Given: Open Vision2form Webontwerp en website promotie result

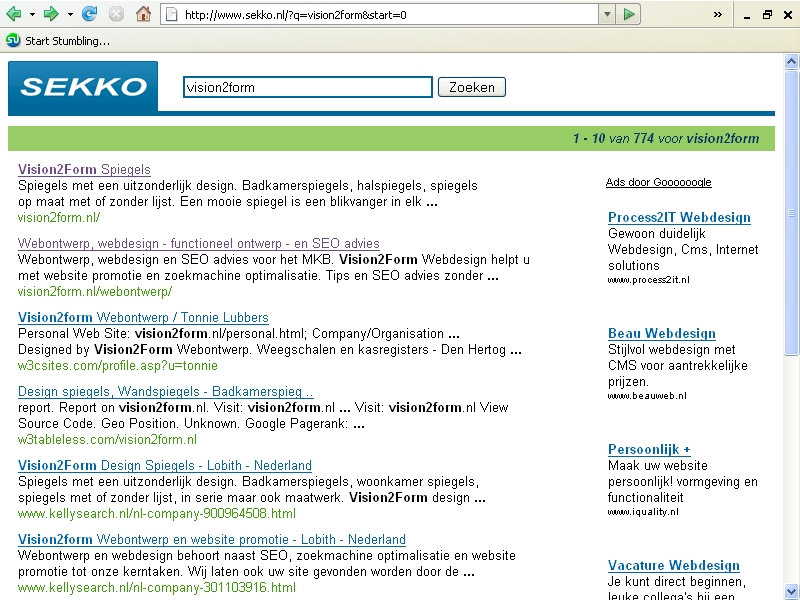Looking at the screenshot, I should pos(212,539).
